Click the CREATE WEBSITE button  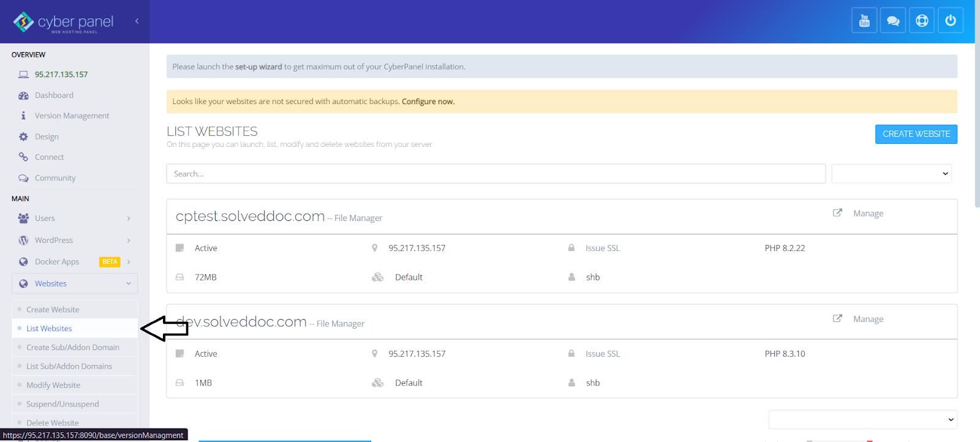[916, 134]
